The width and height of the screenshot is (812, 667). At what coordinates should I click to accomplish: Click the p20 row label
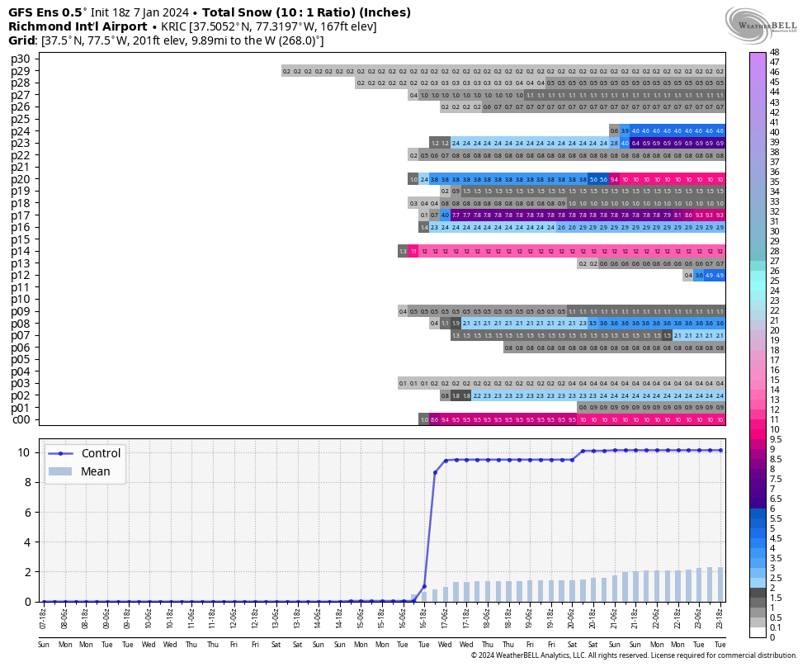[x=21, y=179]
